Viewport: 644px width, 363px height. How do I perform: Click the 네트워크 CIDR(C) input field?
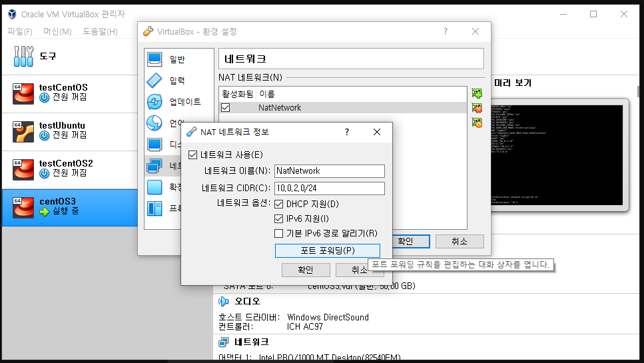[x=330, y=188]
